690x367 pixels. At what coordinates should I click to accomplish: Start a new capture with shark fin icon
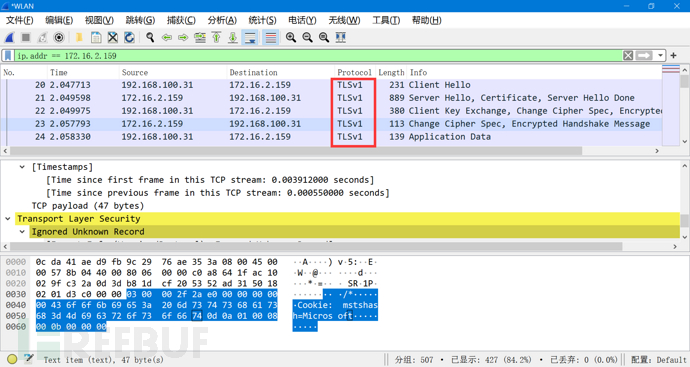click(x=9, y=37)
